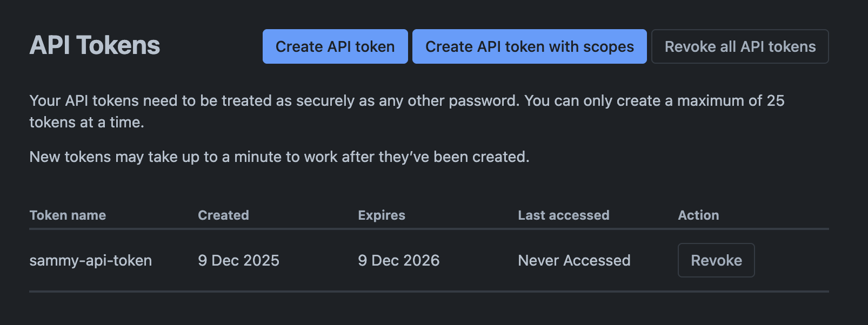Click the Create API token button
The image size is (868, 325).
(x=335, y=46)
